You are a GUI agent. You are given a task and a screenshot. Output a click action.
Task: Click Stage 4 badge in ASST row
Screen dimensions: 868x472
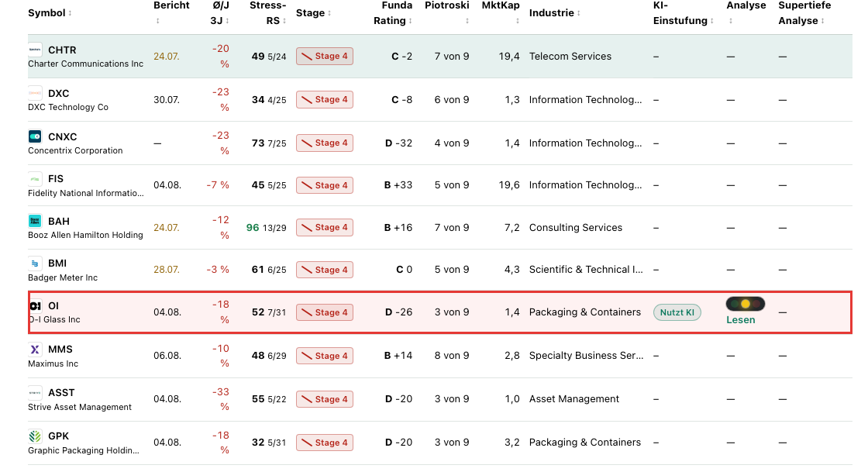(x=325, y=399)
